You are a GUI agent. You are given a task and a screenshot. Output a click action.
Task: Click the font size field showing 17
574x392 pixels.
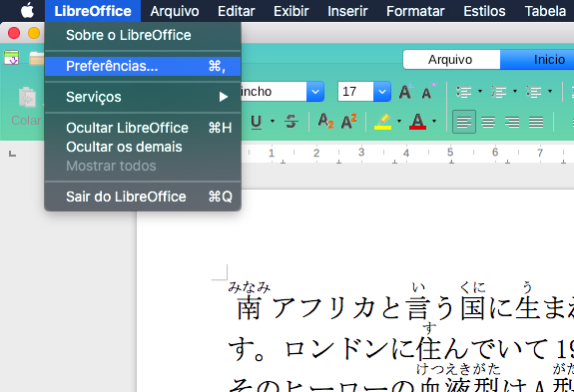355,92
